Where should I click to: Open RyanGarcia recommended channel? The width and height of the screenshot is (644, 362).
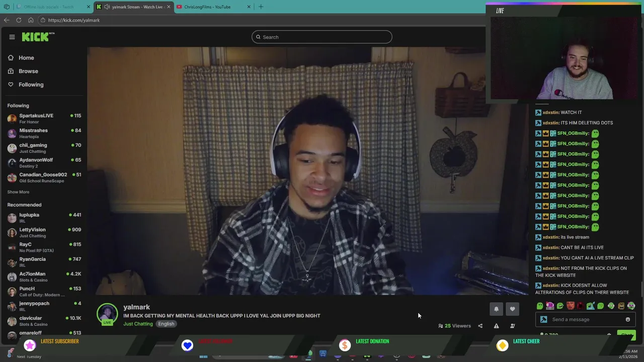[44, 262]
